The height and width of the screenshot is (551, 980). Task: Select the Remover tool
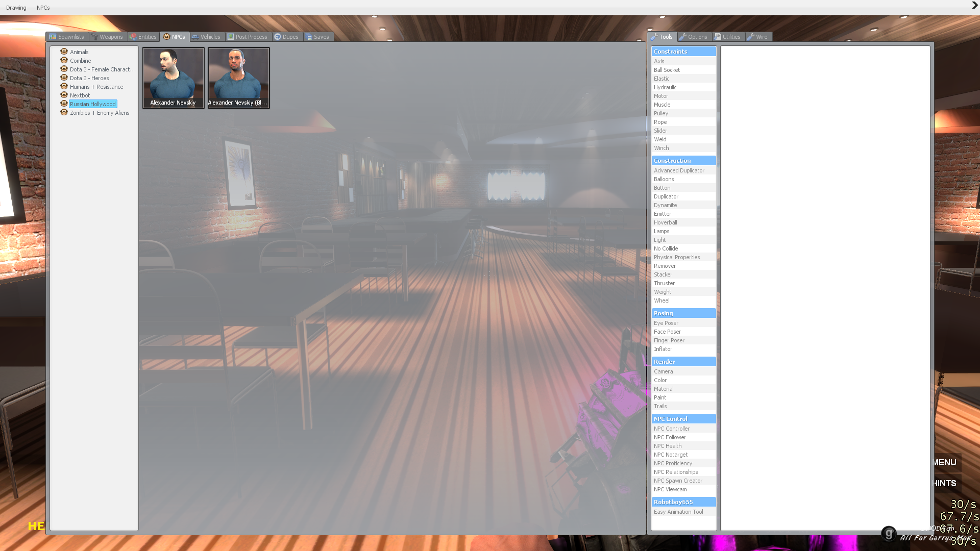point(683,266)
